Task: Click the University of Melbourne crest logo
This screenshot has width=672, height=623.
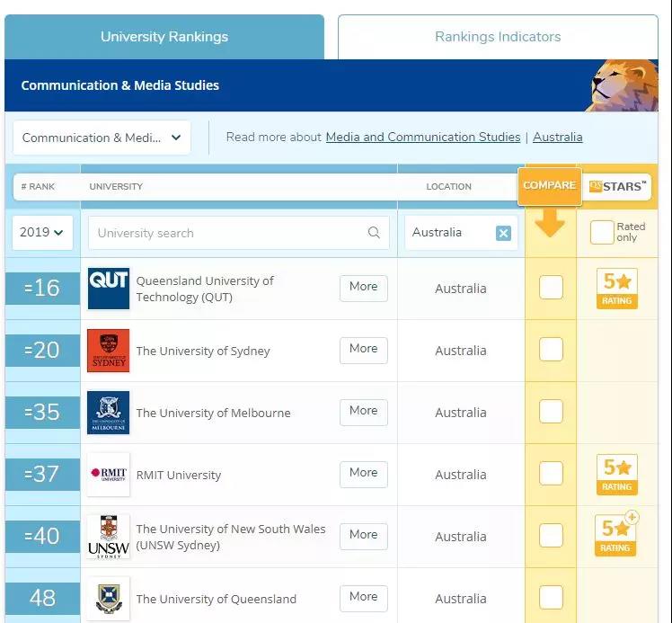Action: tap(108, 413)
